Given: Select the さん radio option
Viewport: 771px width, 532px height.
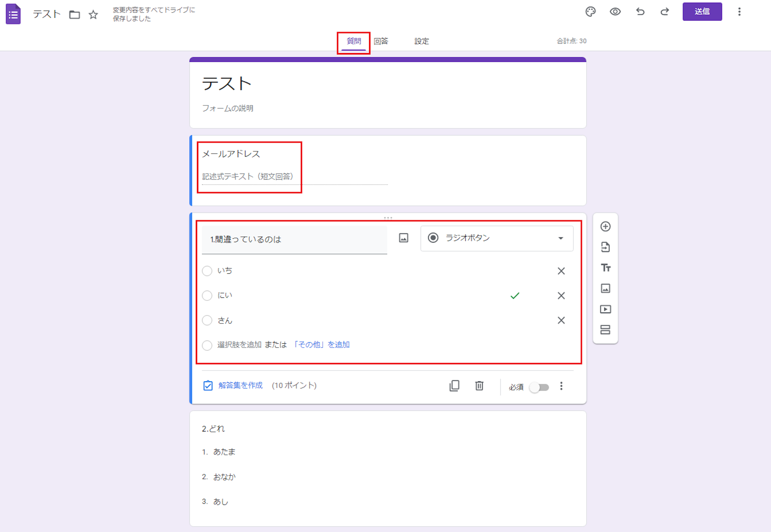Looking at the screenshot, I should click(x=207, y=320).
